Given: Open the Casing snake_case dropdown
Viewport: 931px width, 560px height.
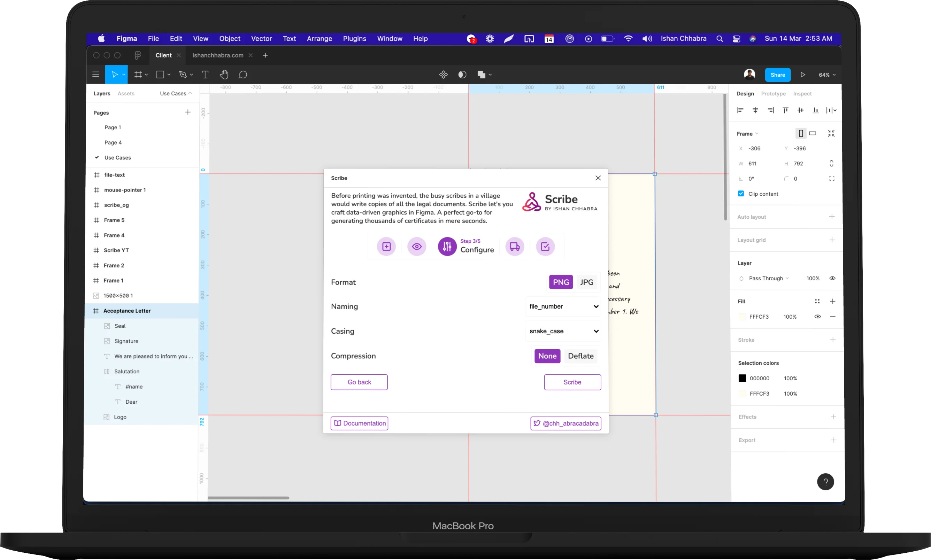Looking at the screenshot, I should click(x=563, y=331).
